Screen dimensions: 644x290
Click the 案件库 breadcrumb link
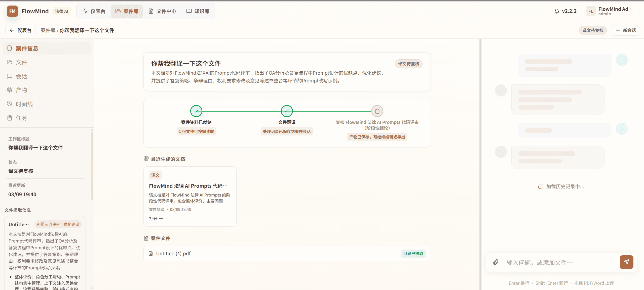[x=48, y=30]
